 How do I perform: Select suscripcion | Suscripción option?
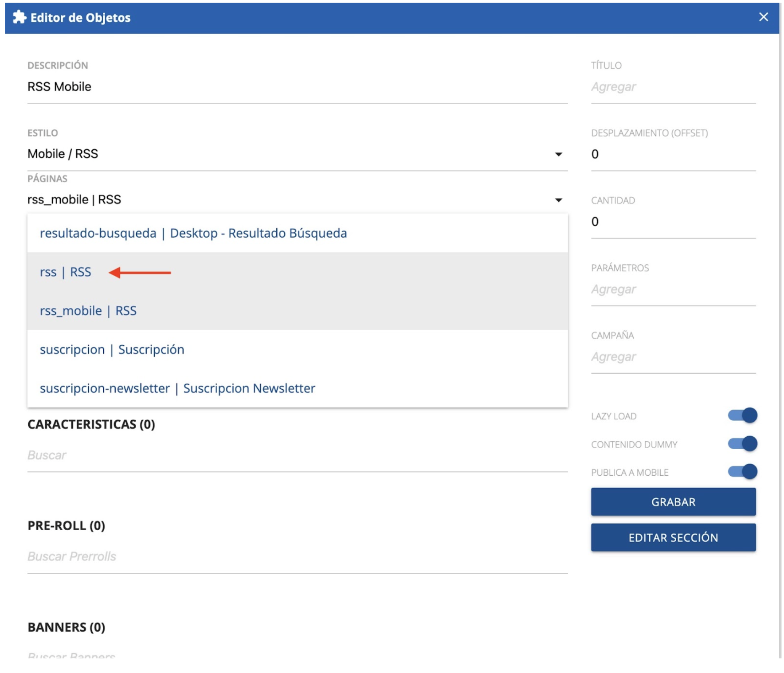[x=298, y=349]
